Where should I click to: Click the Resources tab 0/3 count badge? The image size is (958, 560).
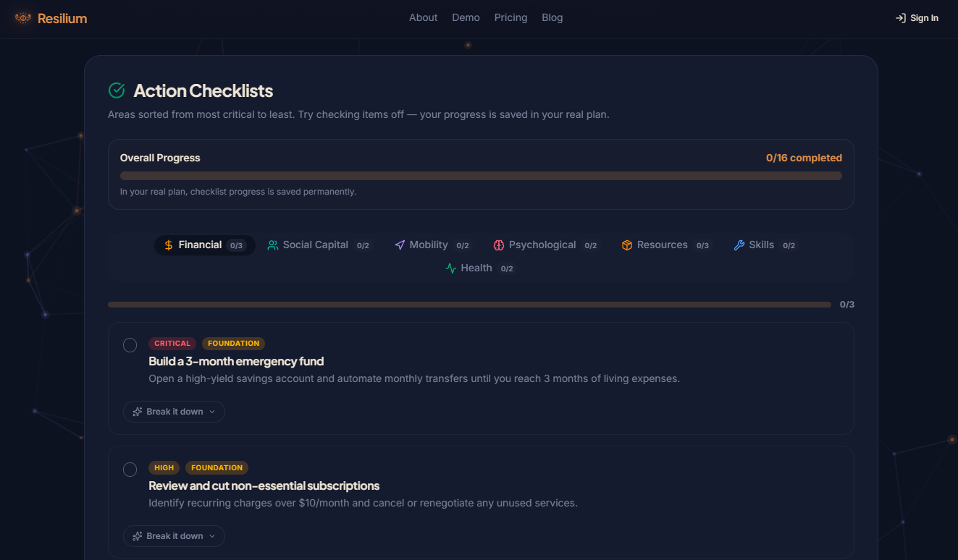(x=702, y=245)
